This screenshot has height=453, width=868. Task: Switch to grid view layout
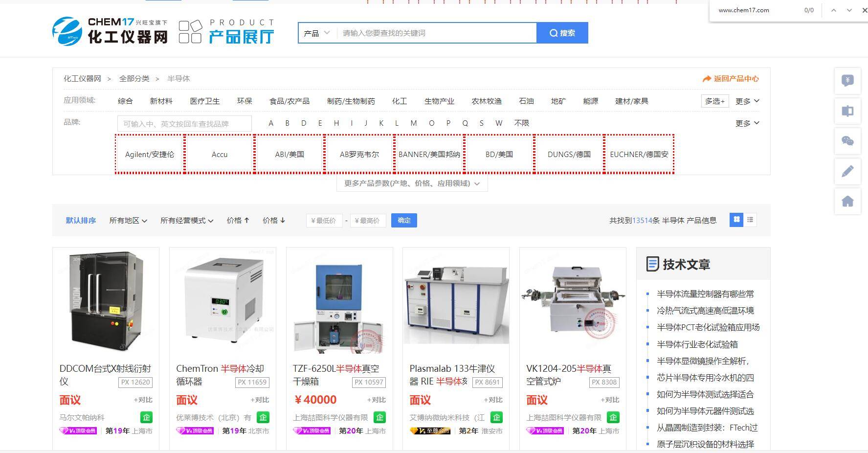736,220
